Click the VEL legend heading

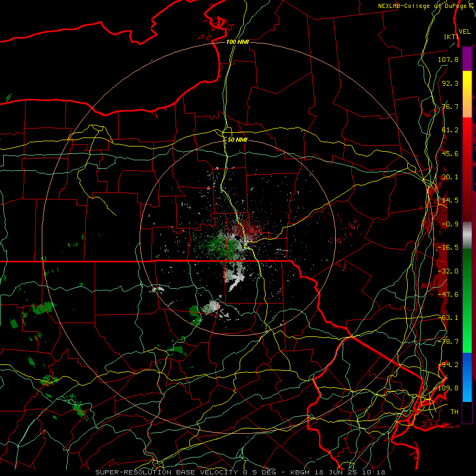pyautogui.click(x=465, y=32)
